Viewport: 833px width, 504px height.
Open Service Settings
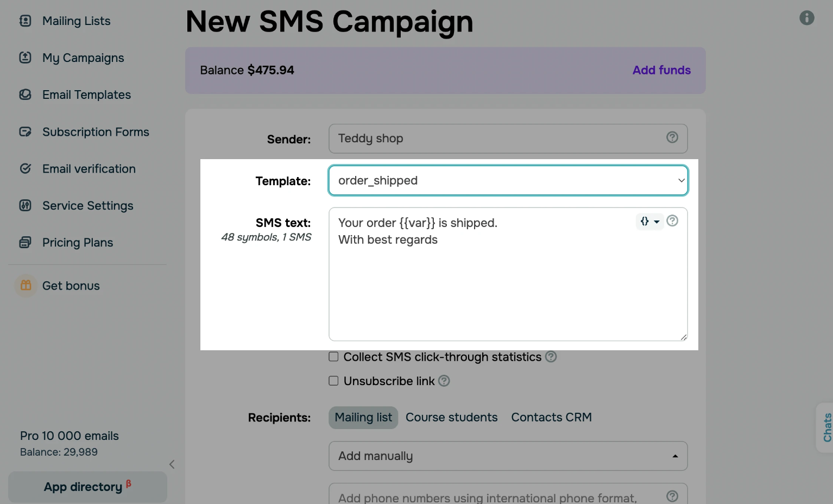[x=87, y=205]
